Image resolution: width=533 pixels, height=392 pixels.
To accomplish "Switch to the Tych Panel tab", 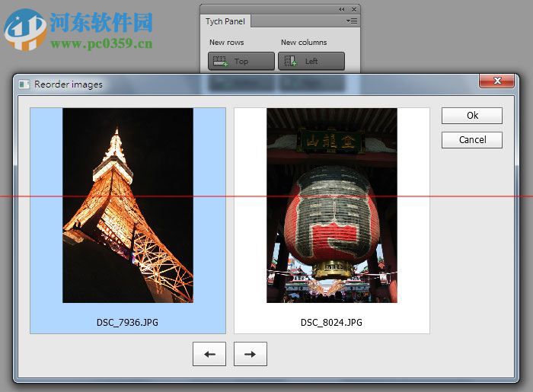I will point(225,21).
